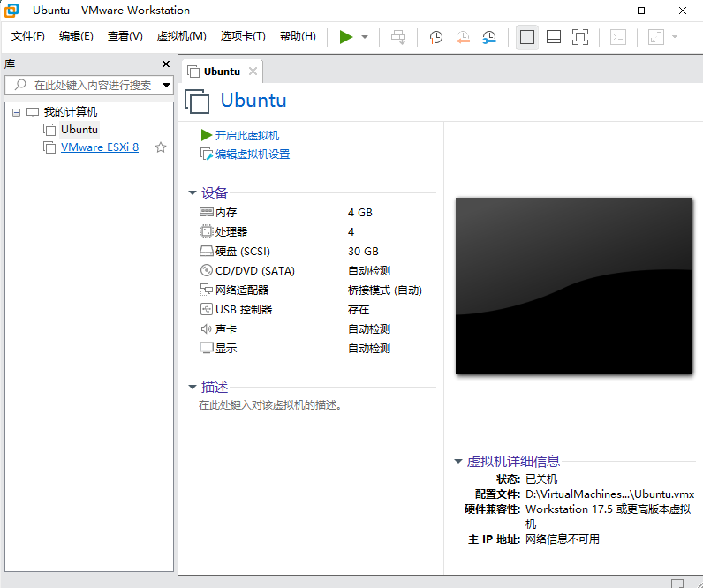Click the 处理器 value 4

click(x=351, y=231)
